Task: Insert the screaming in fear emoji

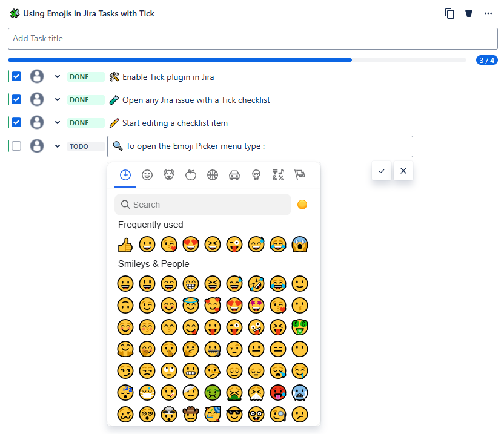Action: tap(300, 245)
